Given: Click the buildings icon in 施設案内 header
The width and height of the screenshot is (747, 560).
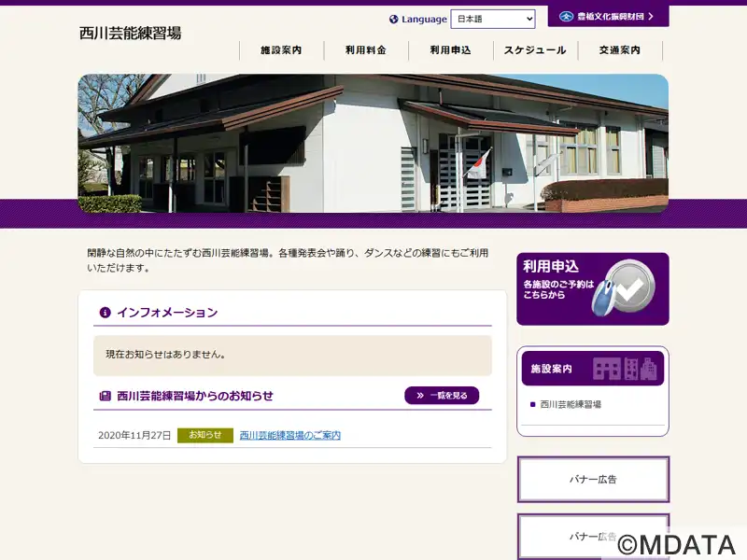Looking at the screenshot, I should click(x=625, y=368).
